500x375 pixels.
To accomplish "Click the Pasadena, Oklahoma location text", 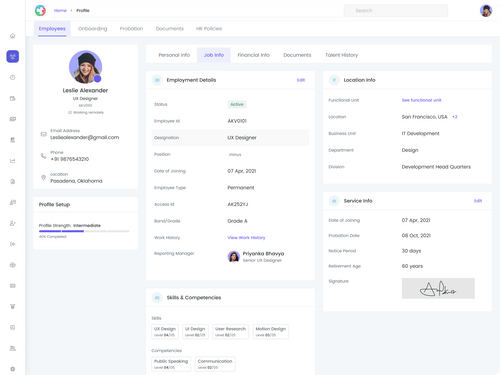I will 76,181.
